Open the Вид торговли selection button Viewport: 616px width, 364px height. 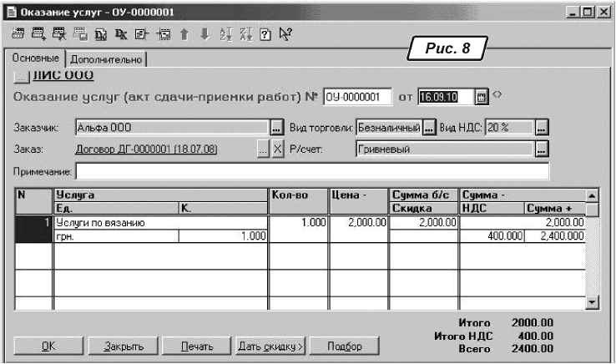tap(428, 129)
